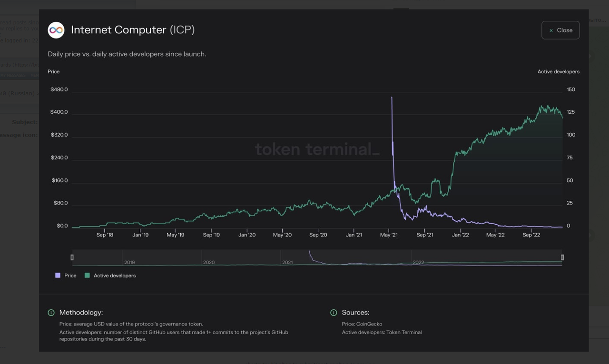Click the May '20 date axis label
The height and width of the screenshot is (364, 609).
pyautogui.click(x=282, y=235)
